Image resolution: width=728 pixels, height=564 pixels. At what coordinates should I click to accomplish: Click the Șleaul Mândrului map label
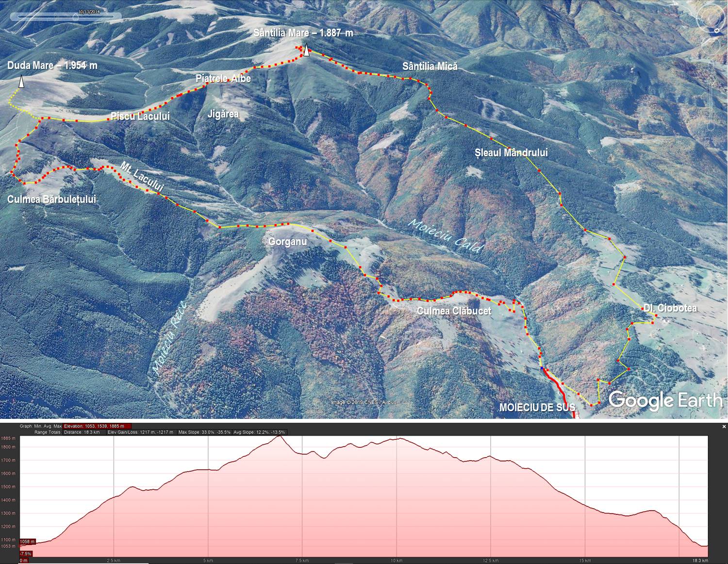[511, 153]
